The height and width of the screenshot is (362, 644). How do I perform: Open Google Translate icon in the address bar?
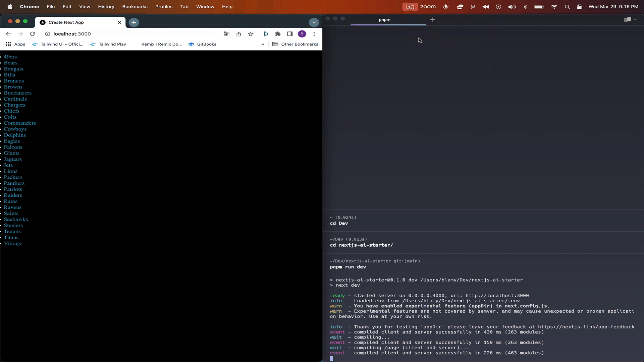click(x=226, y=34)
